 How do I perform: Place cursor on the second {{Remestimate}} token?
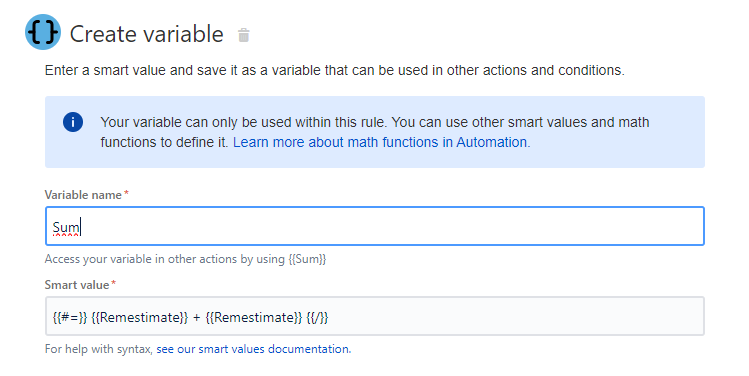pyautogui.click(x=254, y=318)
